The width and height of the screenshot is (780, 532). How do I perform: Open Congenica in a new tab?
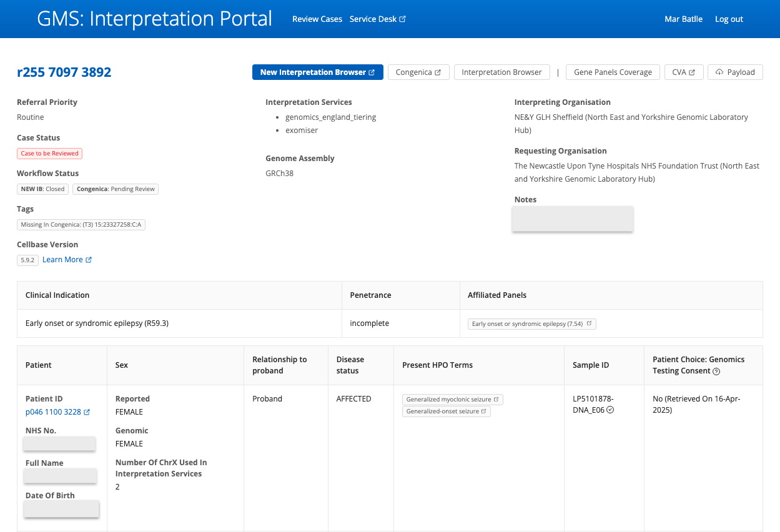pyautogui.click(x=418, y=72)
